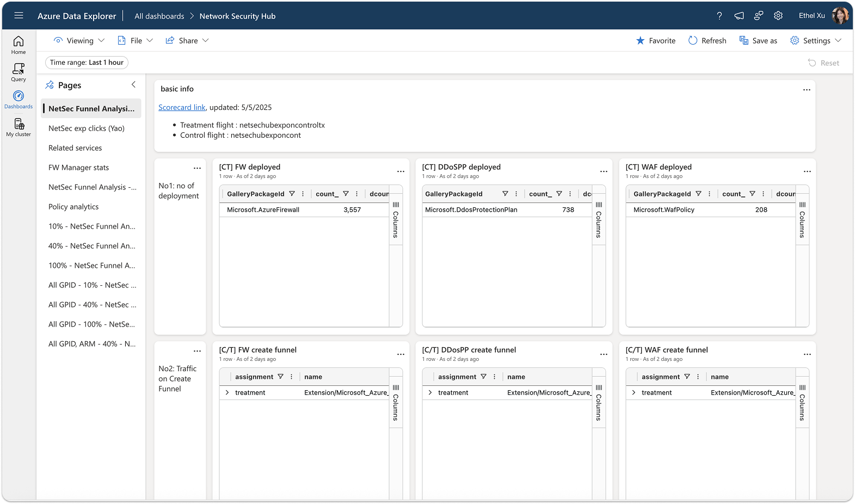The width and height of the screenshot is (855, 504).
Task: Refresh the dashboard data
Action: pyautogui.click(x=708, y=41)
